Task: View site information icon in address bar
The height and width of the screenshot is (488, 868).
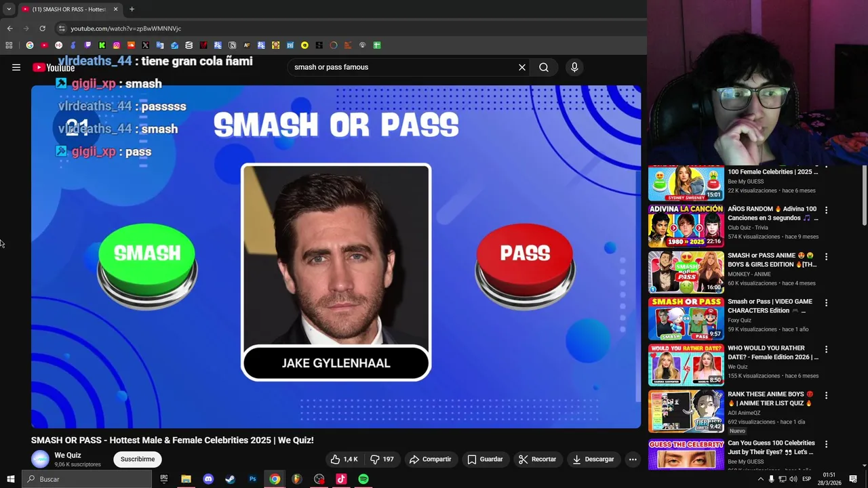Action: pyautogui.click(x=62, y=28)
